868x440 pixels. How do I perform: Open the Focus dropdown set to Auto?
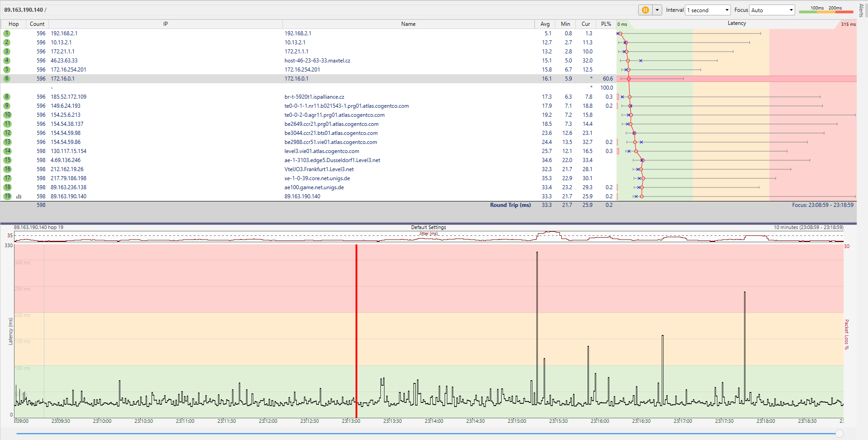772,10
